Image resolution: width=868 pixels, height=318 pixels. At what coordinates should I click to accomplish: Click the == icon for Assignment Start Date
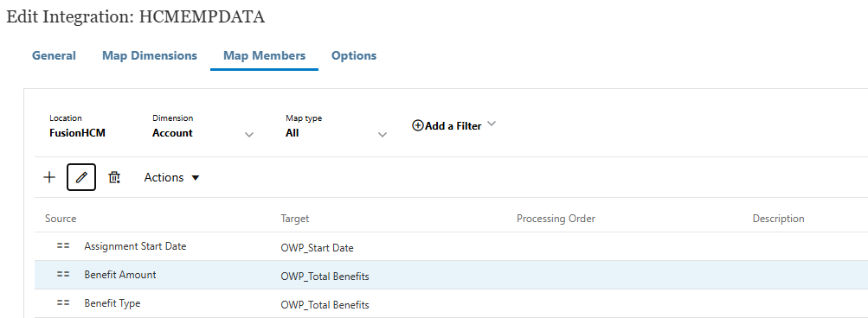(63, 246)
